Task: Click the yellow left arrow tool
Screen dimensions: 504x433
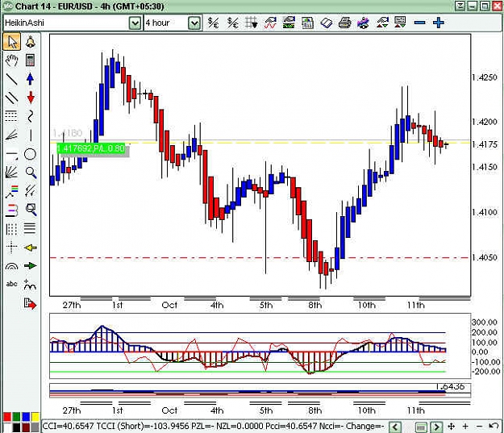Action: [x=31, y=248]
